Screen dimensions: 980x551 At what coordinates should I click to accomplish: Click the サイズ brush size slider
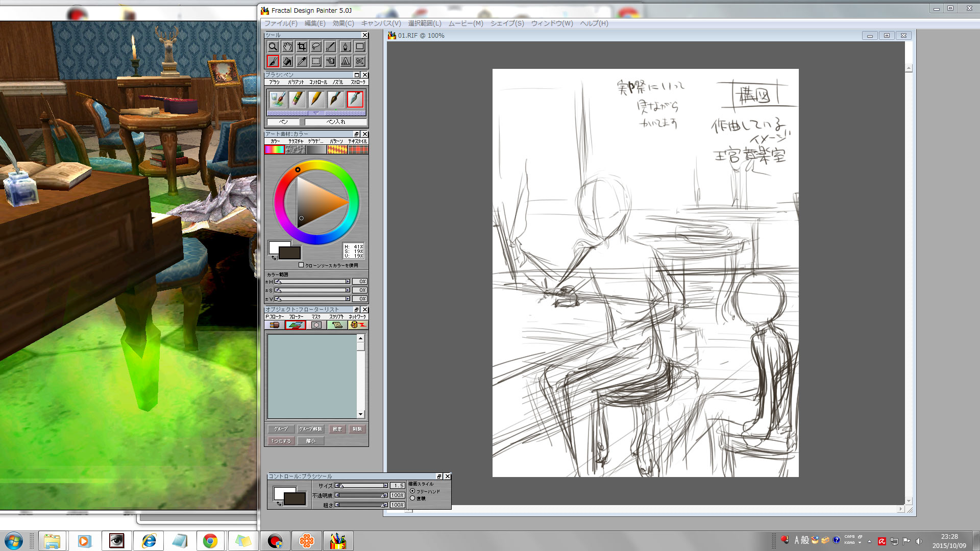tap(362, 486)
